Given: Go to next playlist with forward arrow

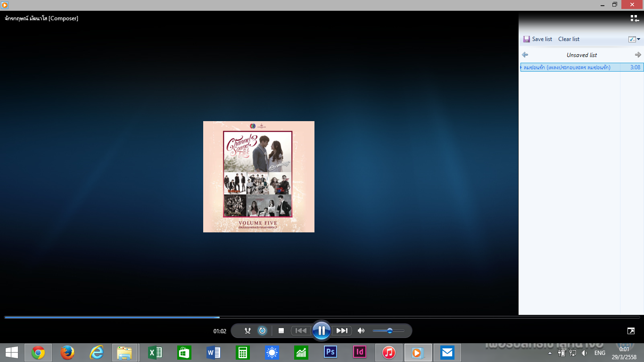Looking at the screenshot, I should click(638, 55).
